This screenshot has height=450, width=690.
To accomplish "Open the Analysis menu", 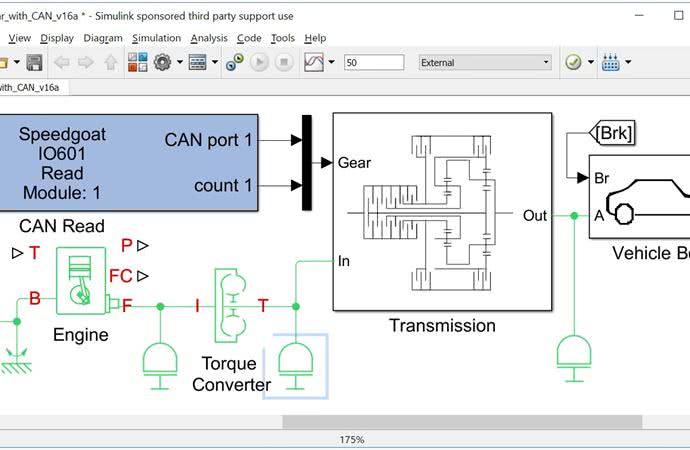I will pos(209,38).
